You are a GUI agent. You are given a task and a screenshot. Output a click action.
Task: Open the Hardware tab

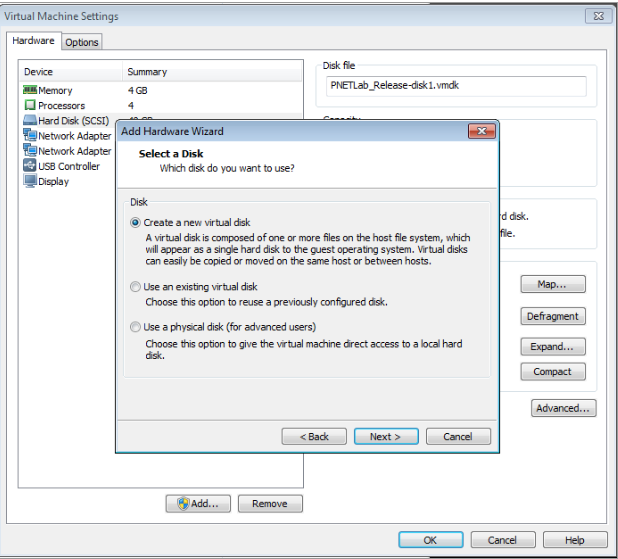tap(34, 41)
